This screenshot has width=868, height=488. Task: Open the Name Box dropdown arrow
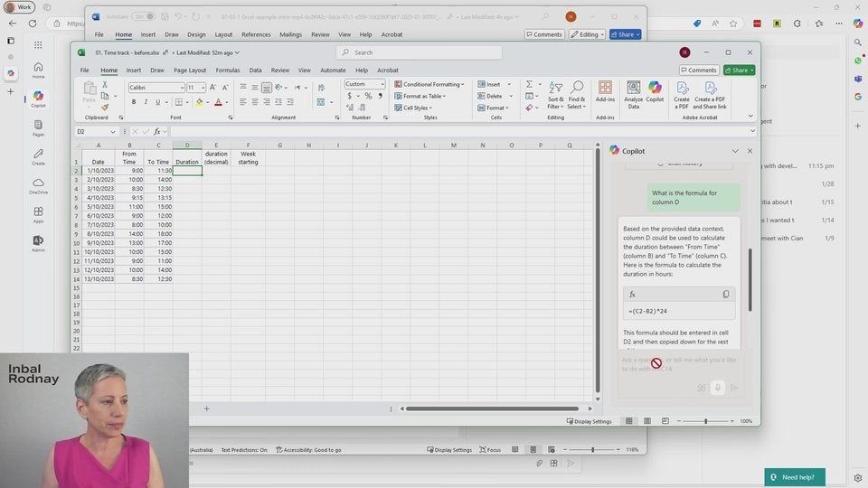coord(113,132)
